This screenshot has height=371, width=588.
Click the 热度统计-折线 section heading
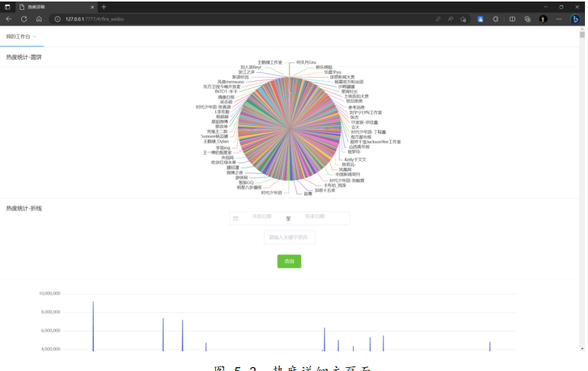point(24,209)
